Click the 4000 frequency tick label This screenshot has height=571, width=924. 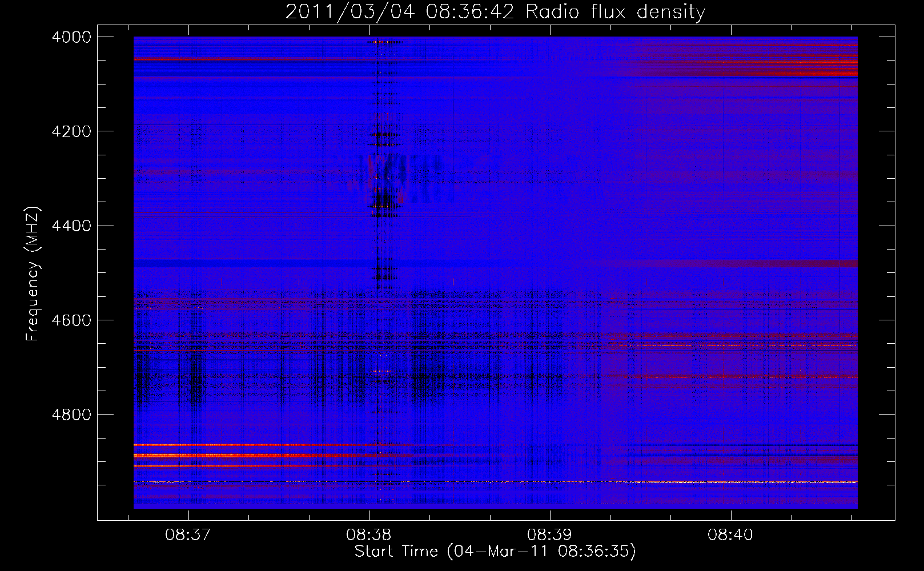71,37
